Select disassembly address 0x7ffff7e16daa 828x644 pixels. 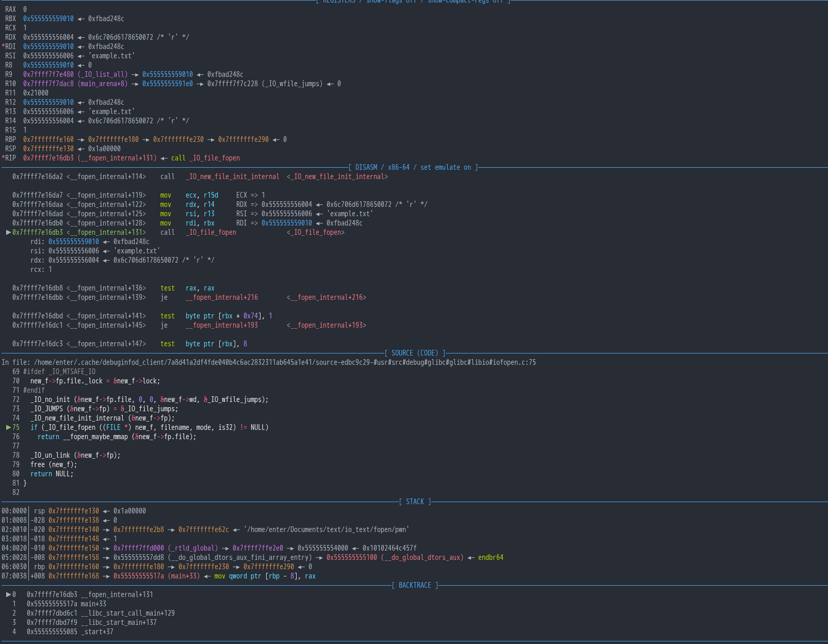click(x=38, y=204)
